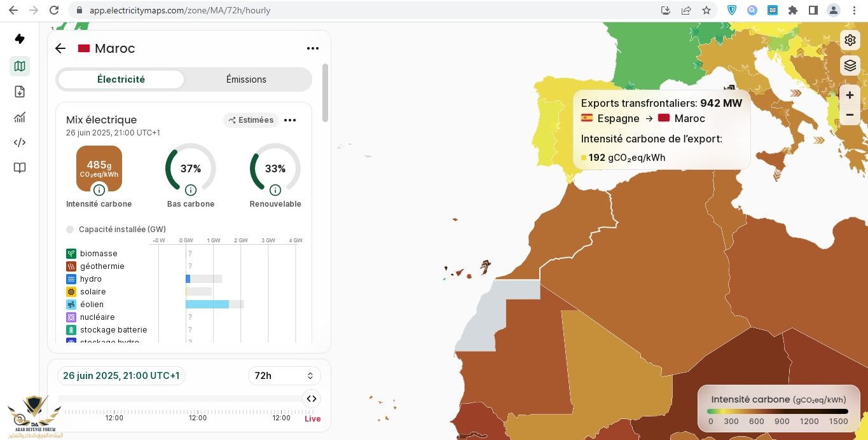Go back using the Maroc panel arrow
Viewport: 868px width, 440px height.
pyautogui.click(x=60, y=48)
